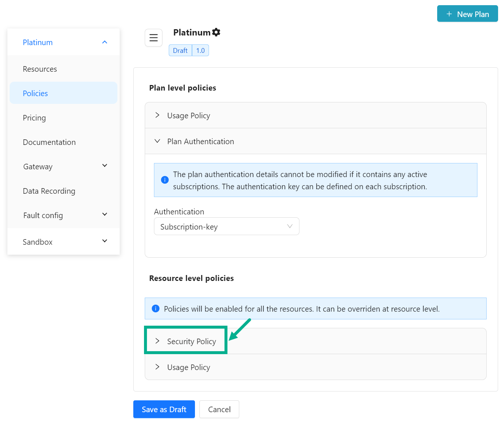The image size is (504, 424).
Task: Create a plan with New Plan button
Action: pos(467,14)
